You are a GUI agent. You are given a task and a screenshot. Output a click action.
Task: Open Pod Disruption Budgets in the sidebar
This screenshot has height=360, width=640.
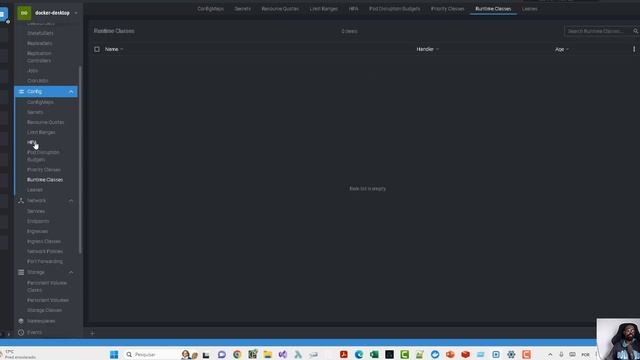pos(43,156)
